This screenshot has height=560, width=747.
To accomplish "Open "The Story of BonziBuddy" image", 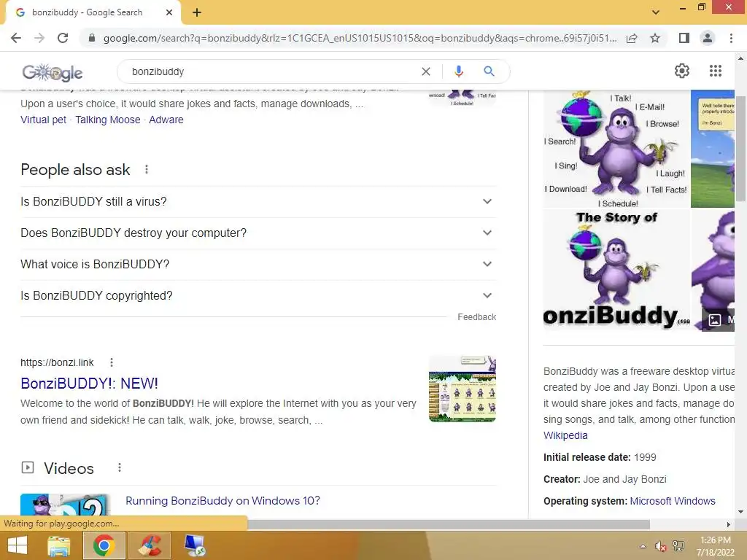I will (616, 270).
